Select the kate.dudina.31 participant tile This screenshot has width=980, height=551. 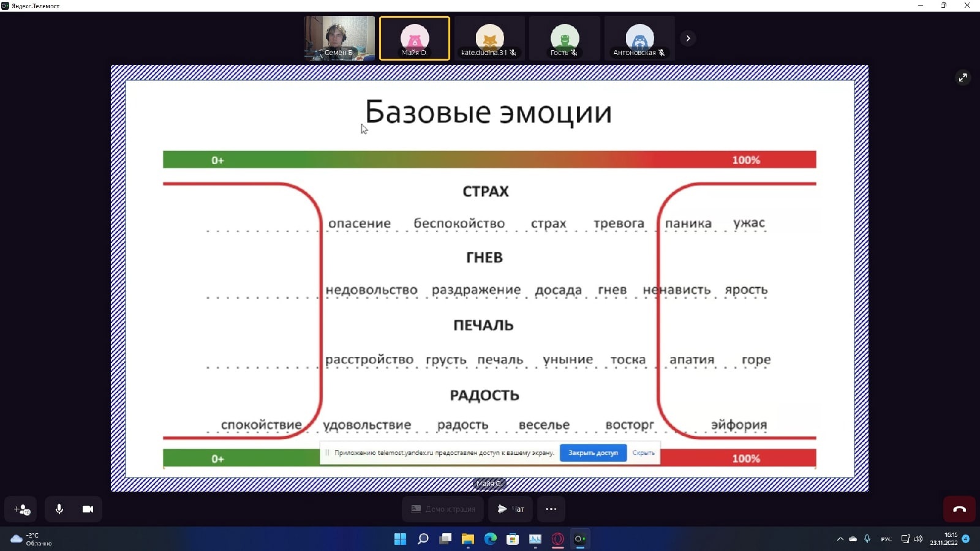(489, 38)
